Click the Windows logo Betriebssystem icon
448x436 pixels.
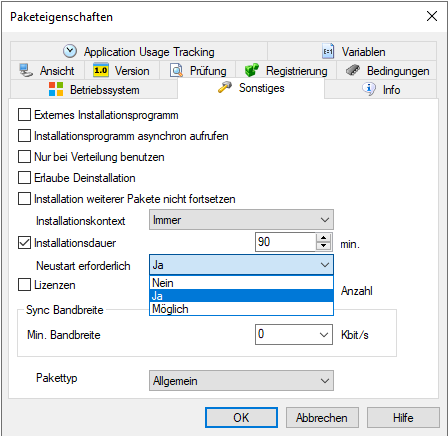click(x=56, y=89)
